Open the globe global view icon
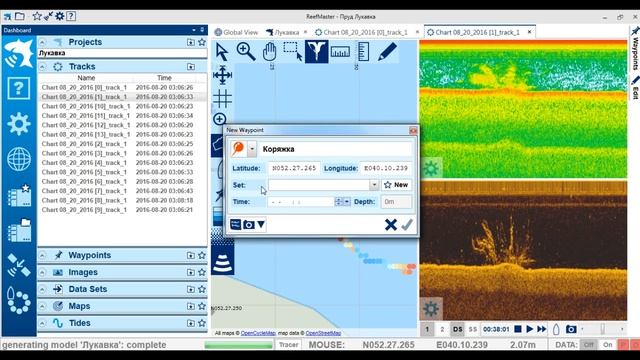640x360 pixels. [19, 159]
